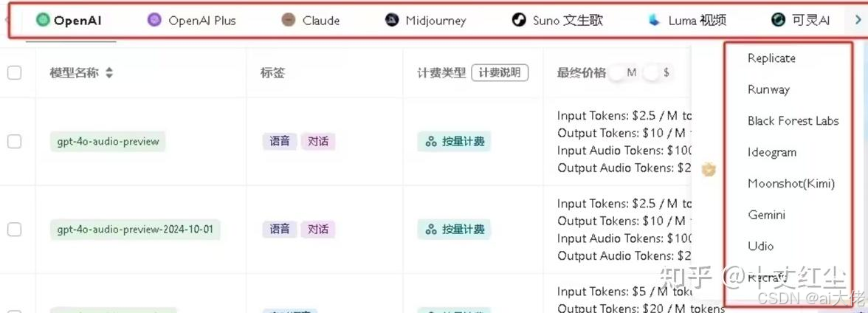Select the Suno 文生歌 tab
The height and width of the screenshot is (313, 868).
pos(557,21)
